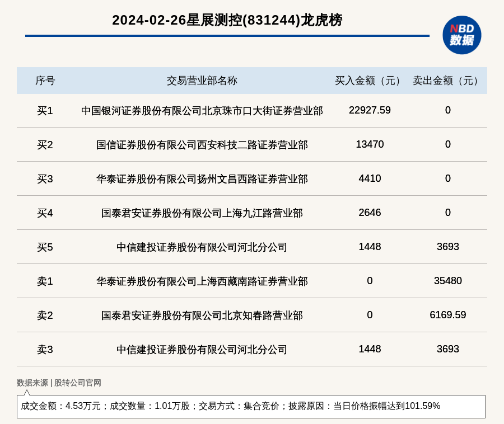This screenshot has height=424, width=504.
Task: Click the 买5 row label
Action: click(x=45, y=247)
